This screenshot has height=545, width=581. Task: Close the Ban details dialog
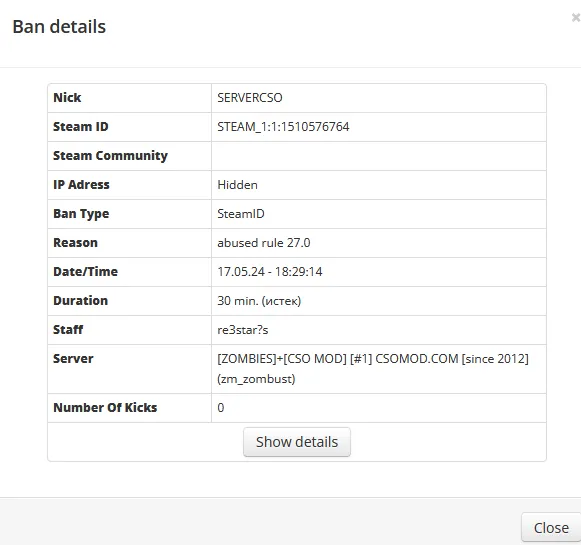pos(551,528)
